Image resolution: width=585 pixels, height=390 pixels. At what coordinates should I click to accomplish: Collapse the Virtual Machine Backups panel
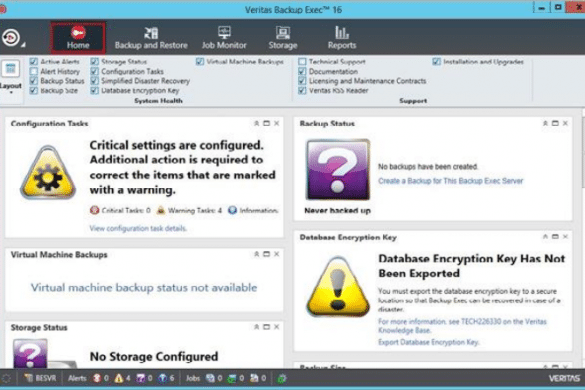257,254
